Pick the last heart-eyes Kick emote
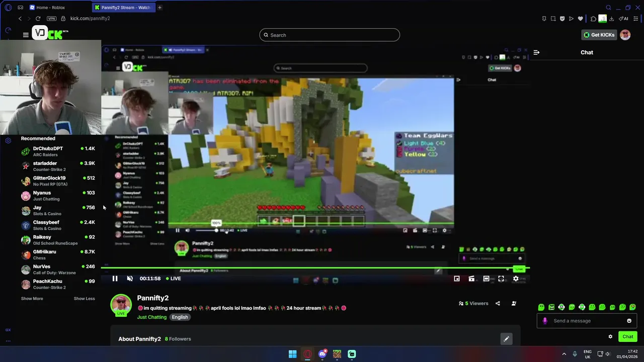Image resolution: width=644 pixels, height=362 pixels. tap(632, 307)
